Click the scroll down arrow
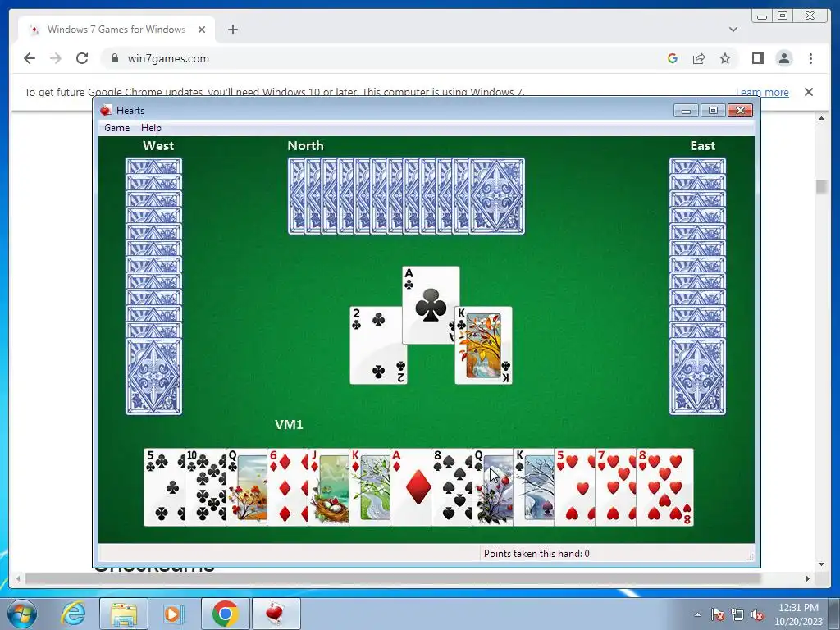 (820, 564)
